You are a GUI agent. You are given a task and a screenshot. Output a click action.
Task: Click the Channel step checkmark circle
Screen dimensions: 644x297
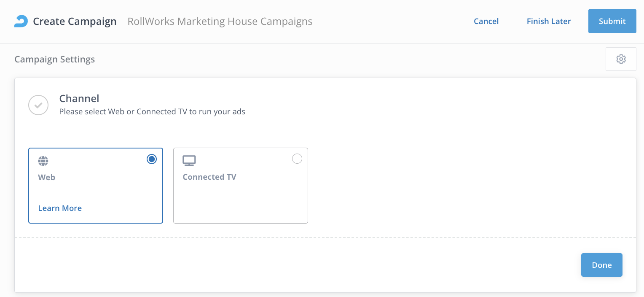tap(38, 105)
